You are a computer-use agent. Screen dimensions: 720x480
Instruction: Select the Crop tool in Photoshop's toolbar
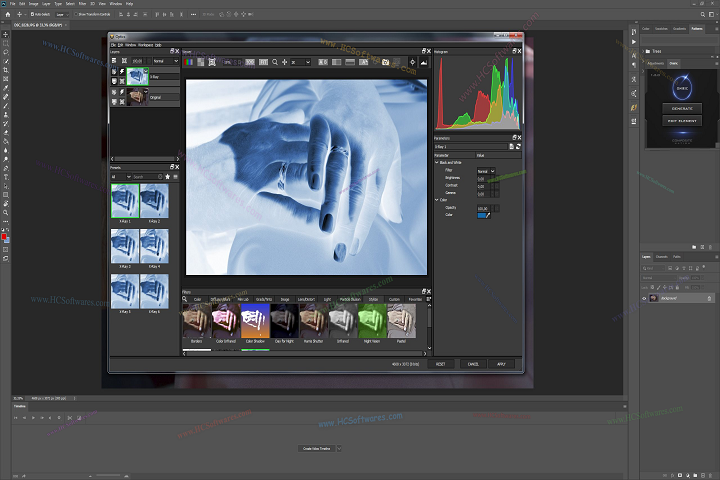[6, 70]
